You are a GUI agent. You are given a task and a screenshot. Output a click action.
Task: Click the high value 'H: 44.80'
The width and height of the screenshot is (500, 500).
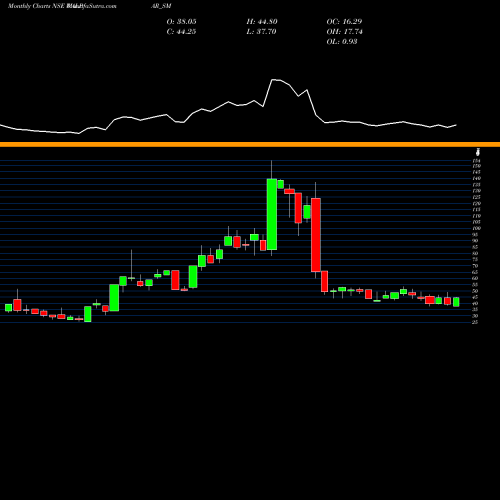coord(262,22)
